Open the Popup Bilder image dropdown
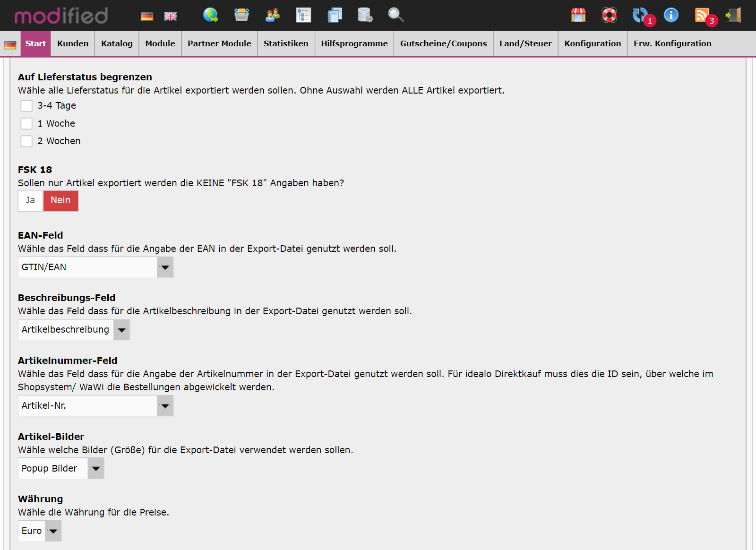This screenshot has height=550, width=756. pyautogui.click(x=61, y=469)
